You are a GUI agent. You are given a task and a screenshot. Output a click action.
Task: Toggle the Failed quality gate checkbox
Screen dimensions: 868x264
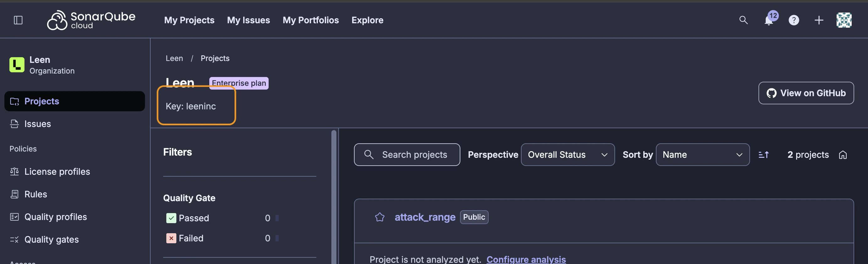coord(171,238)
